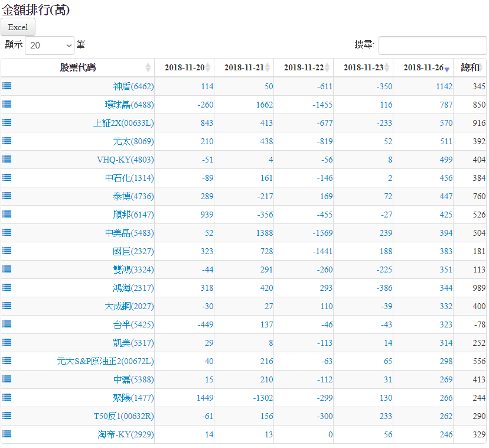Click the list icon beside 國巨(2327)

[x=6, y=251]
